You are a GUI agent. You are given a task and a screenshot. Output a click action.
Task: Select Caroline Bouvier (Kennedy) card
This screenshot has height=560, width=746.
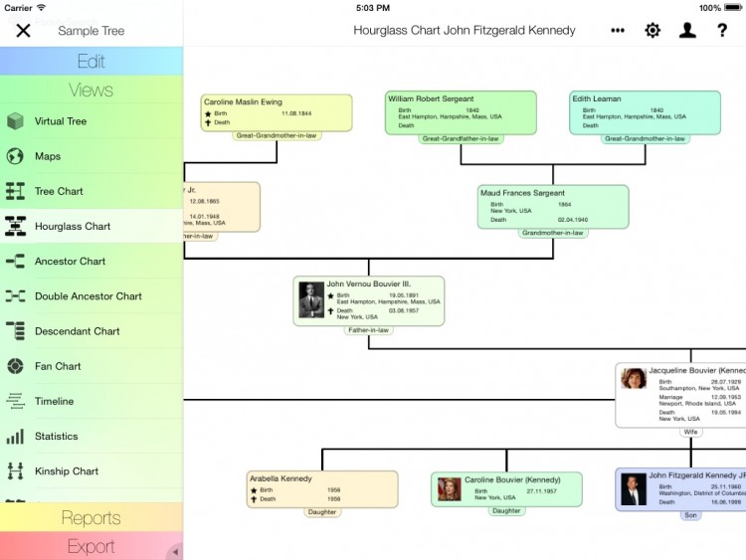506,489
